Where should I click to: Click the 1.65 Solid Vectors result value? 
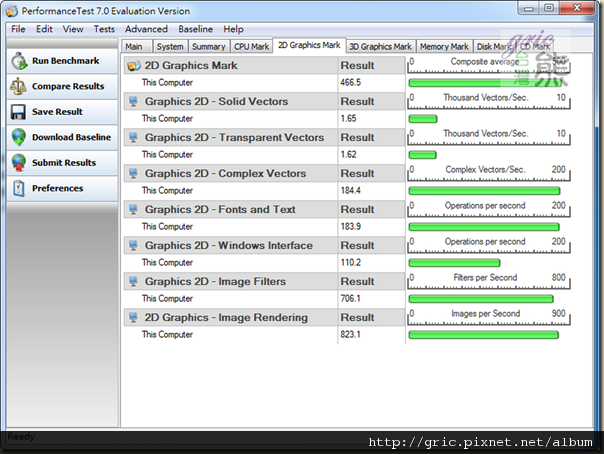[348, 119]
